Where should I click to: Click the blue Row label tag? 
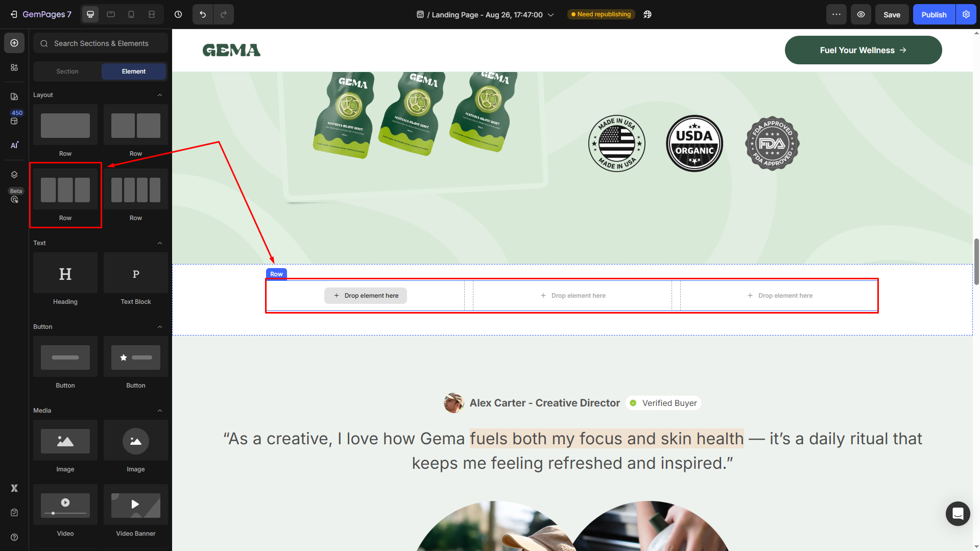(x=276, y=274)
